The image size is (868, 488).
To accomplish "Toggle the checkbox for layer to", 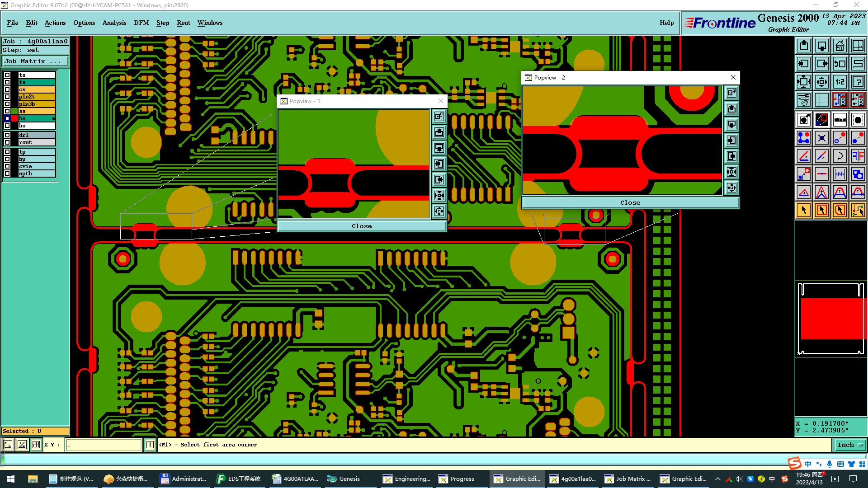I will [7, 75].
